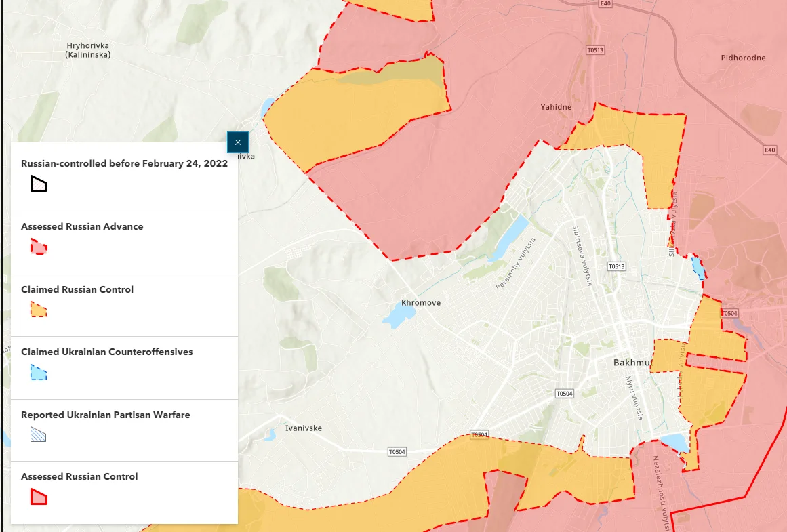Click the Assessed Russian Control legend symbol
This screenshot has width=787, height=532.
click(39, 497)
